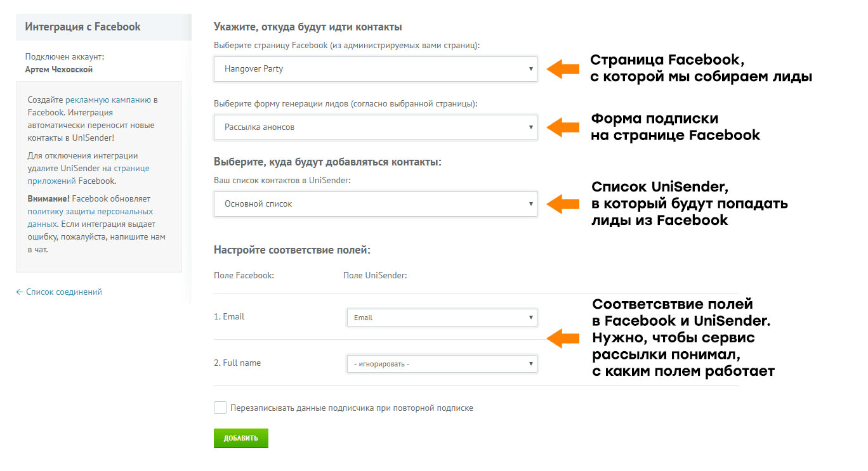Image resolution: width=868 pixels, height=471 pixels.
Task: Click the orange arrow pointing to field mappings
Action: (563, 338)
